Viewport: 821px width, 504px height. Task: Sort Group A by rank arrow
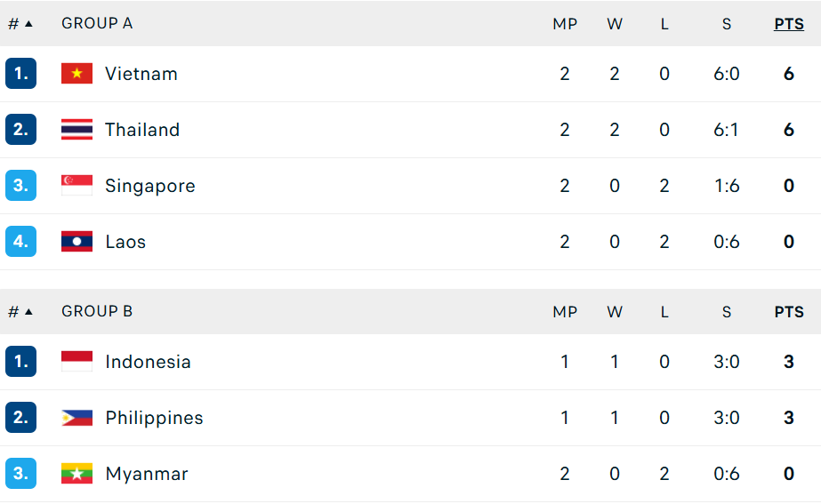tap(28, 24)
